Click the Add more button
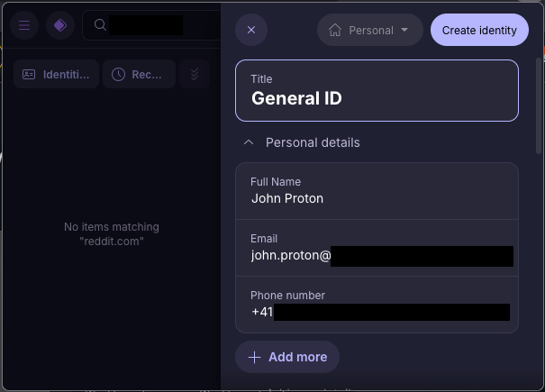Screen dimensions: 545x392 pyautogui.click(x=287, y=357)
